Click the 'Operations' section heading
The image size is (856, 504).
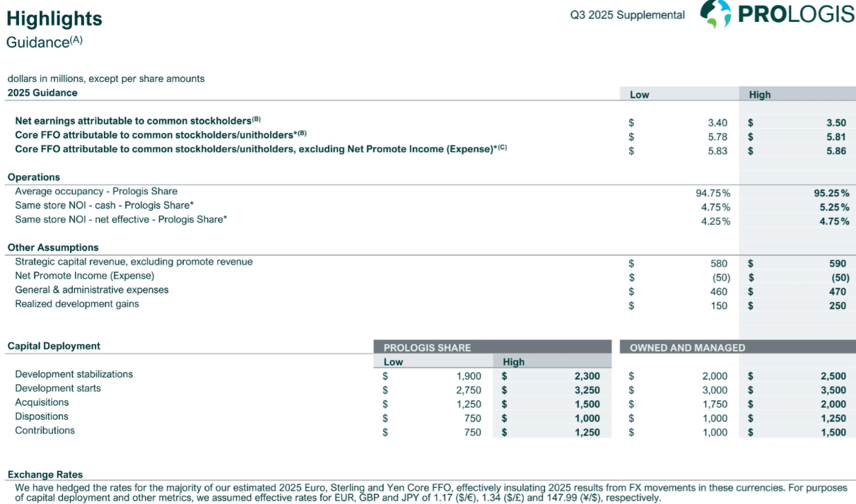pyautogui.click(x=34, y=177)
